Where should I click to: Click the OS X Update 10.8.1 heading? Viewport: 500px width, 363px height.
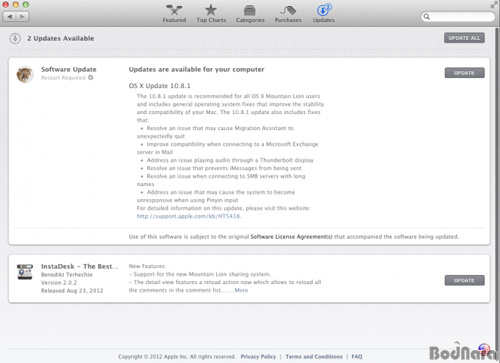pyautogui.click(x=160, y=86)
